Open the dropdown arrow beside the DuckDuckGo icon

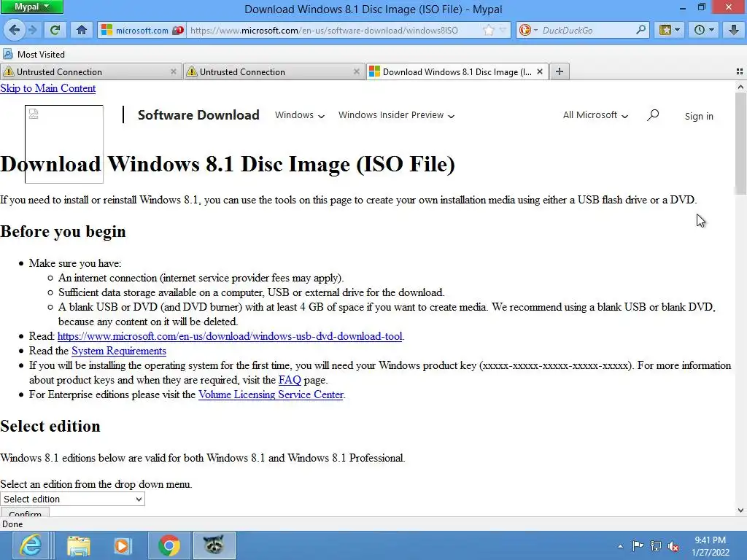coord(535,31)
